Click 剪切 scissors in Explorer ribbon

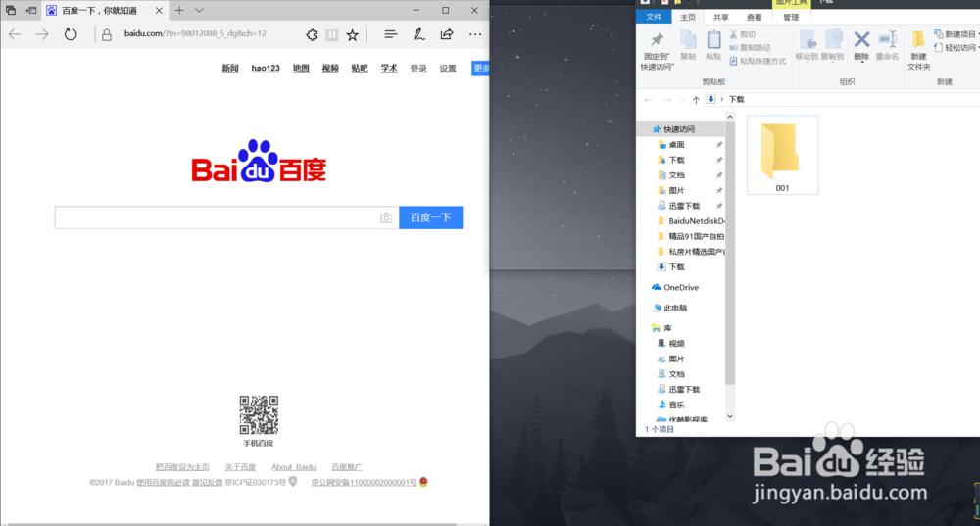pyautogui.click(x=742, y=34)
